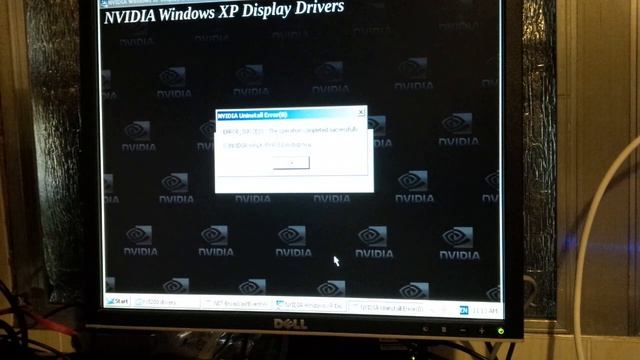This screenshot has width=640, height=360.
Task: Click the ERROR_SUCCESS message text
Action: point(291,131)
